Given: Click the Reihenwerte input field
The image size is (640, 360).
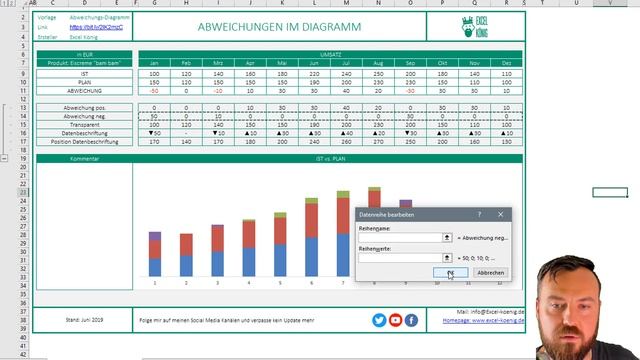Looking at the screenshot, I should click(400, 258).
